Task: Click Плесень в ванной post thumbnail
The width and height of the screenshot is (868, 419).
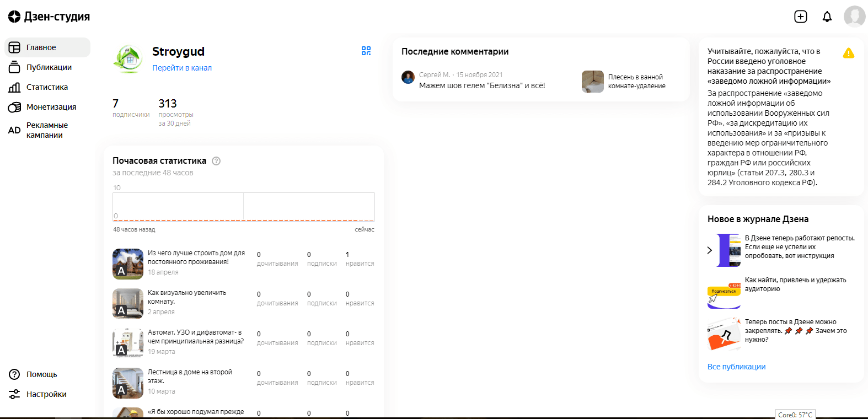Action: click(593, 82)
